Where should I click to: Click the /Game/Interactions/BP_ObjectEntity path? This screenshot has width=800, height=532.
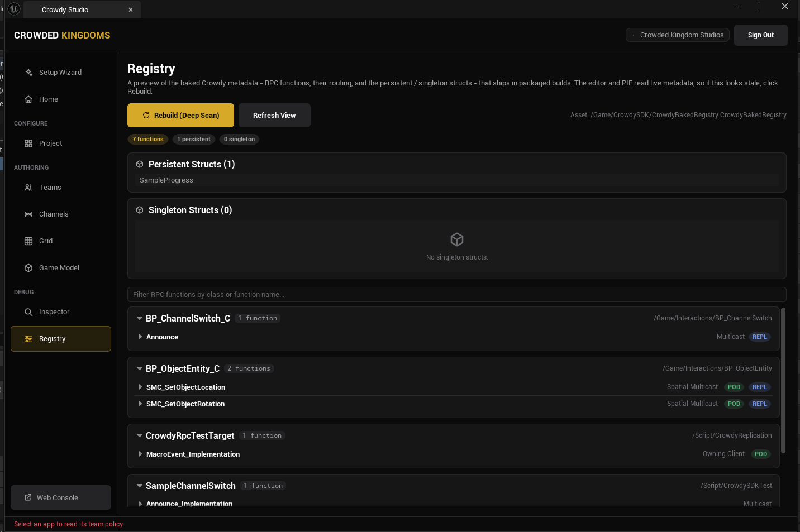point(717,368)
